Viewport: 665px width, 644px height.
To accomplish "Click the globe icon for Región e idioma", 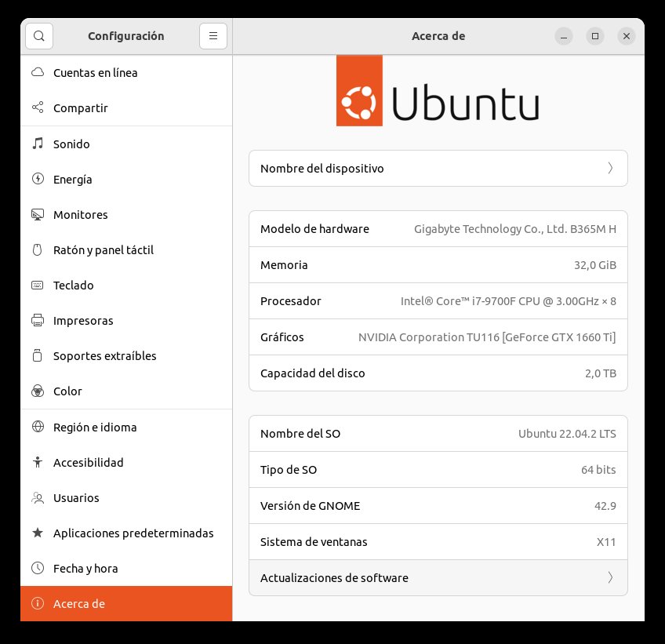I will (x=38, y=428).
